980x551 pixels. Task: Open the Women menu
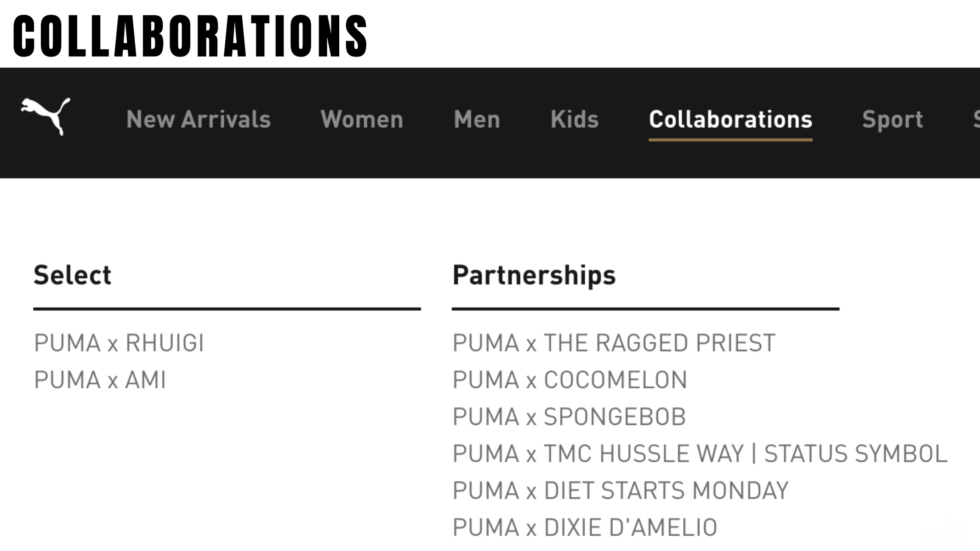pos(362,119)
